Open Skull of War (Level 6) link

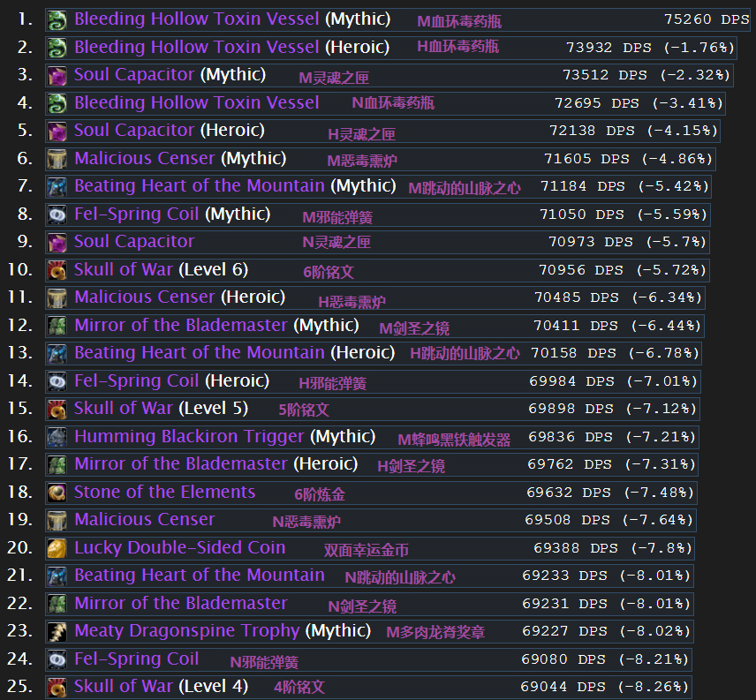pyautogui.click(x=161, y=270)
